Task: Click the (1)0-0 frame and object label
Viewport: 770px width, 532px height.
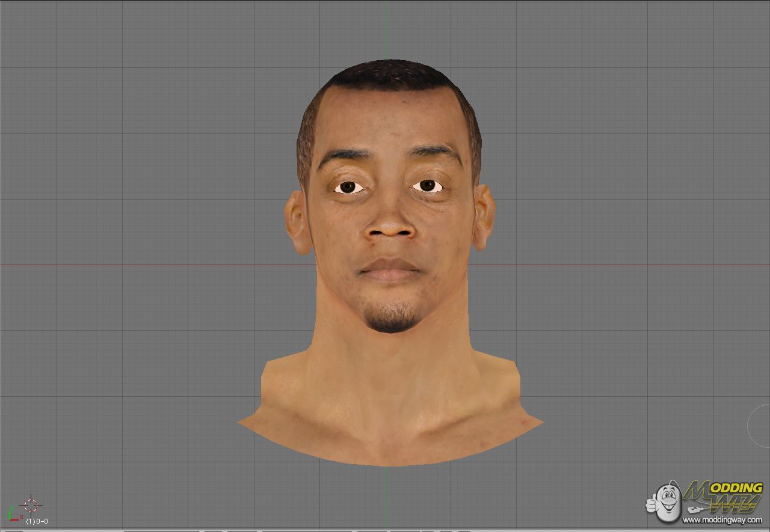Action: [37, 521]
